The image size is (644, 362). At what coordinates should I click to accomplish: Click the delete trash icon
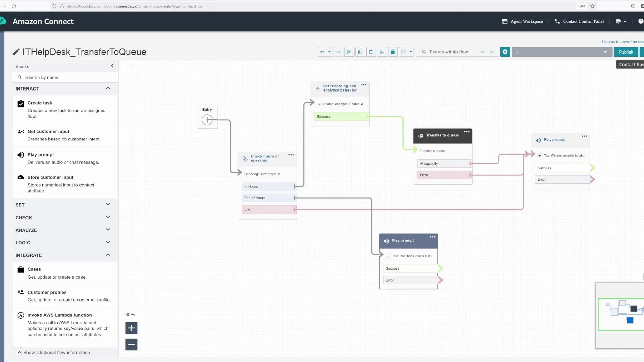tap(393, 52)
